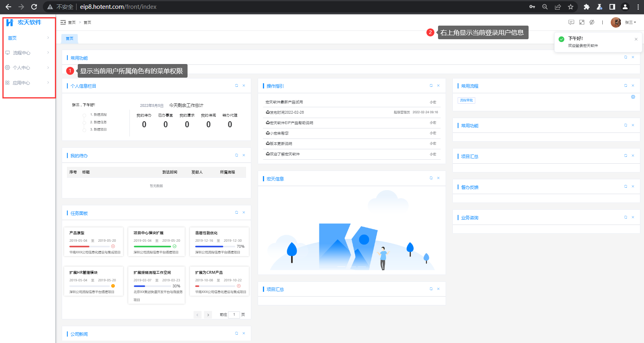Viewport: 644px width, 343px height.
Task: Click the fullscreen toggle icon in header
Action: tap(581, 22)
